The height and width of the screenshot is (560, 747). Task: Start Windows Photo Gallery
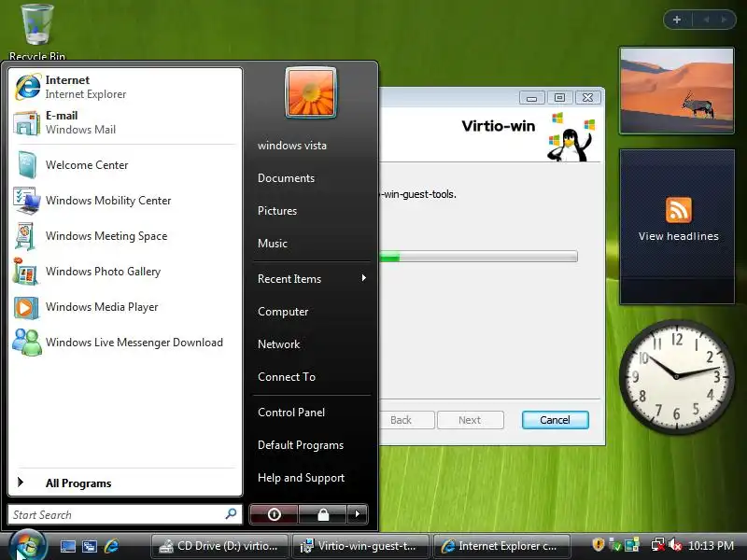coord(125,272)
